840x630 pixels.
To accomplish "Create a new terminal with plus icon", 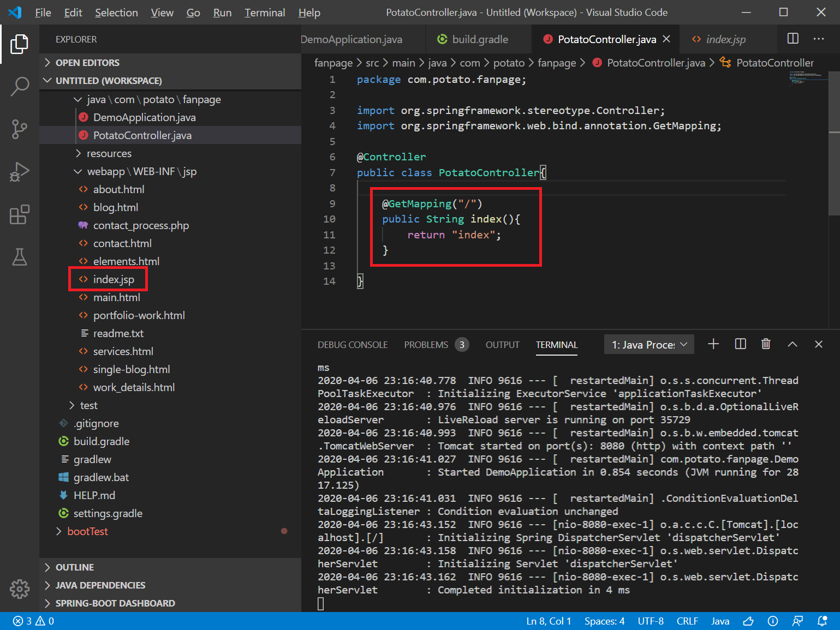I will point(713,344).
